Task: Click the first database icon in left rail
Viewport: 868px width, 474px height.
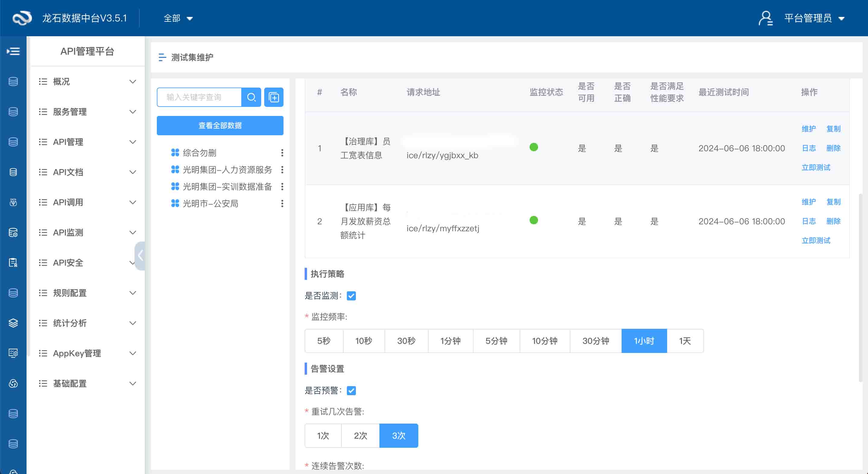Action: coord(13,82)
